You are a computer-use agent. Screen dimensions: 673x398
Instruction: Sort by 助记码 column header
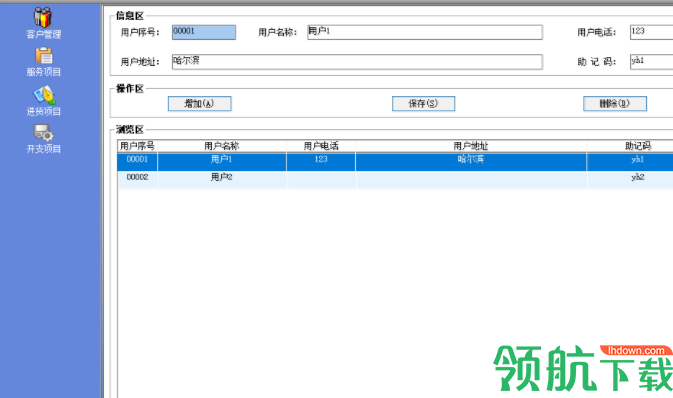pos(630,146)
